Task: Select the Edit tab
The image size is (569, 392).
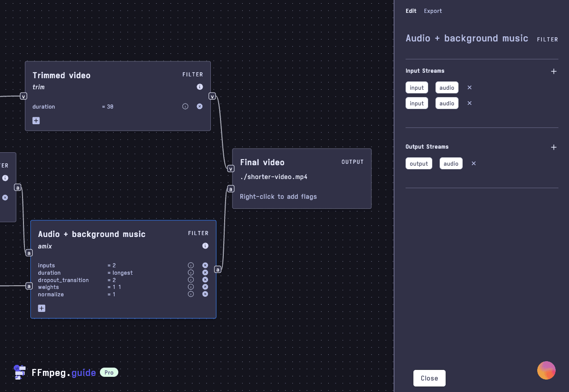Action: tap(411, 11)
